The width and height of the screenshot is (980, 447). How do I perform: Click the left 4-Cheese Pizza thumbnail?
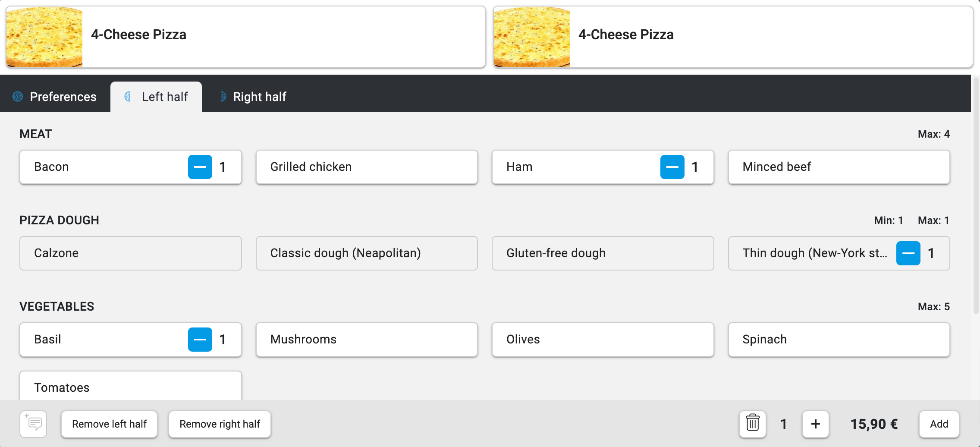click(x=44, y=37)
